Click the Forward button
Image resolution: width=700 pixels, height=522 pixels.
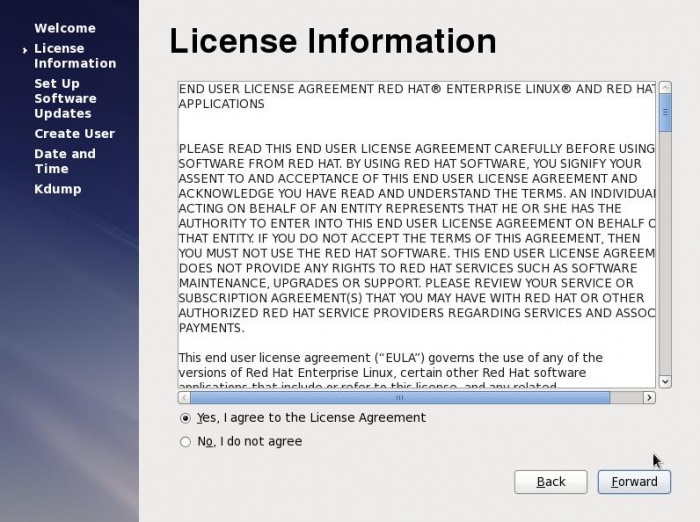pos(634,482)
